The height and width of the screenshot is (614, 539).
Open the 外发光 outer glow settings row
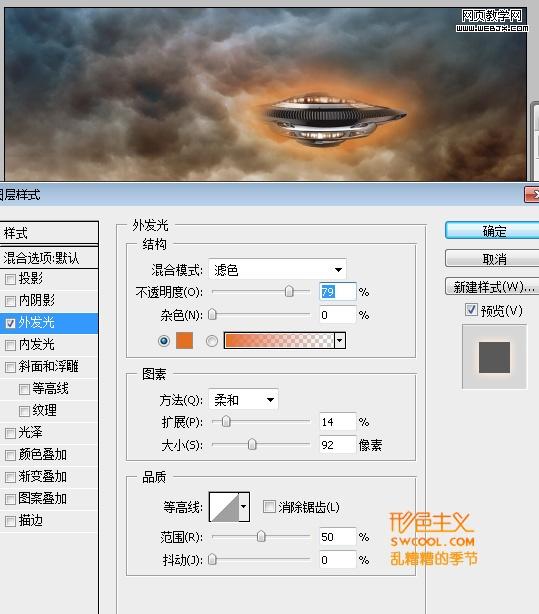pos(49,323)
